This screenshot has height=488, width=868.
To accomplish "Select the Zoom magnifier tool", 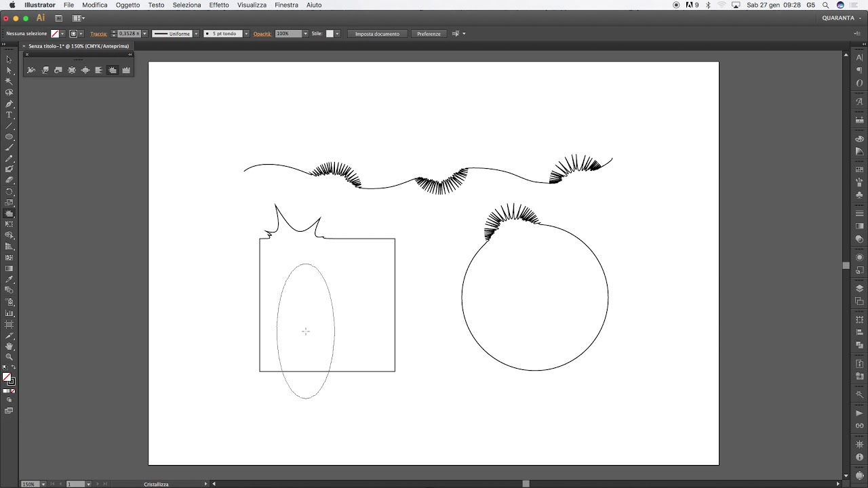I will 9,357.
